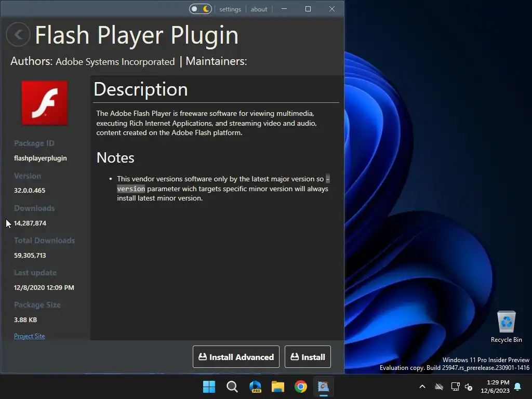This screenshot has height=399, width=532.
Task: Launch Microsoft Edge Preview from taskbar
Action: (x=255, y=387)
